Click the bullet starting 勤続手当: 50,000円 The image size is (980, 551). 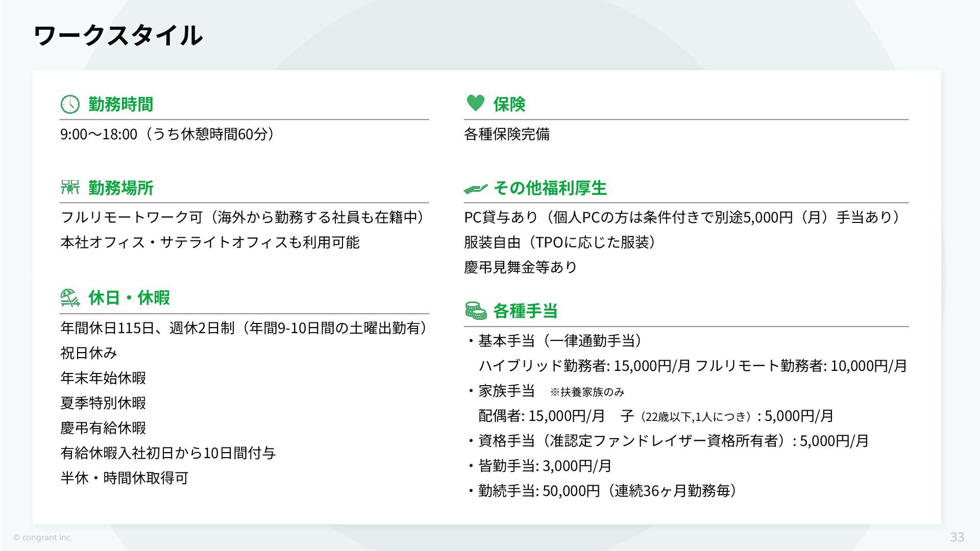coord(602,491)
